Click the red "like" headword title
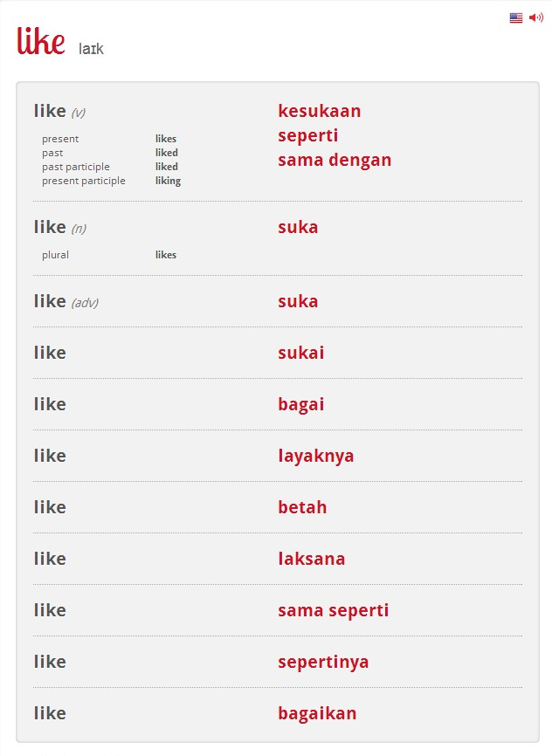 [x=41, y=41]
